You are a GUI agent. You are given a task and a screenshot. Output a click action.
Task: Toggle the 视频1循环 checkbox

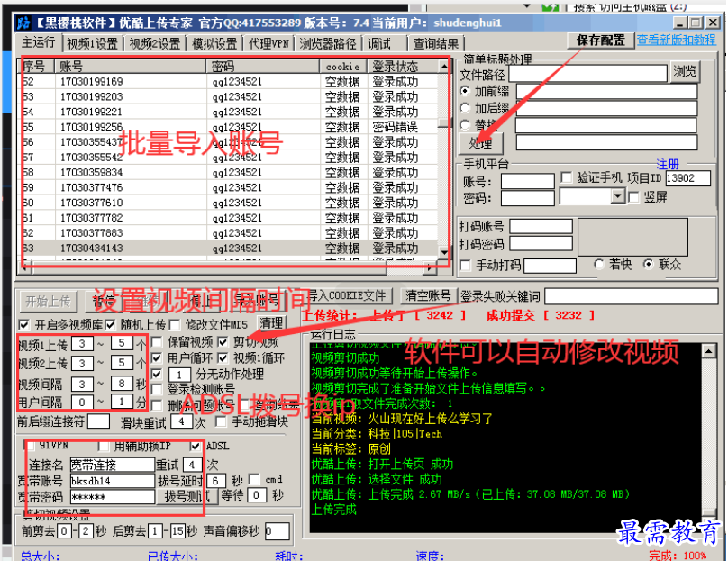[223, 357]
